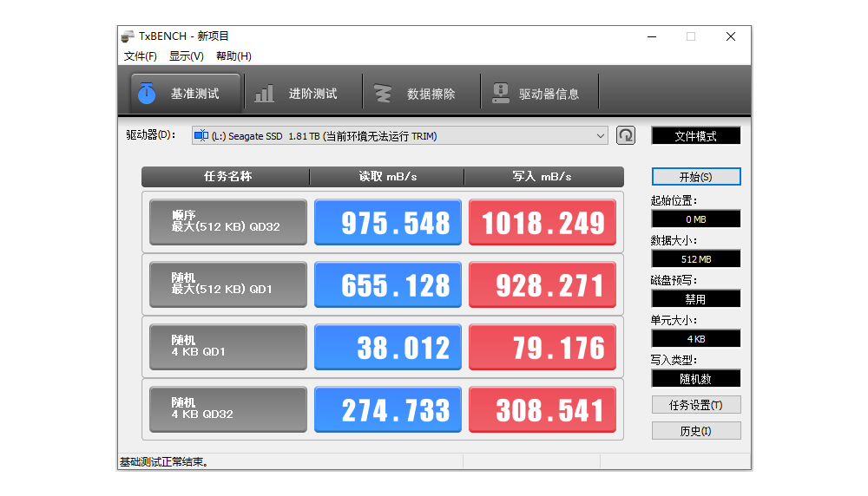The image size is (868, 496).
Task: Open the 显示(V) menu
Action: point(187,55)
